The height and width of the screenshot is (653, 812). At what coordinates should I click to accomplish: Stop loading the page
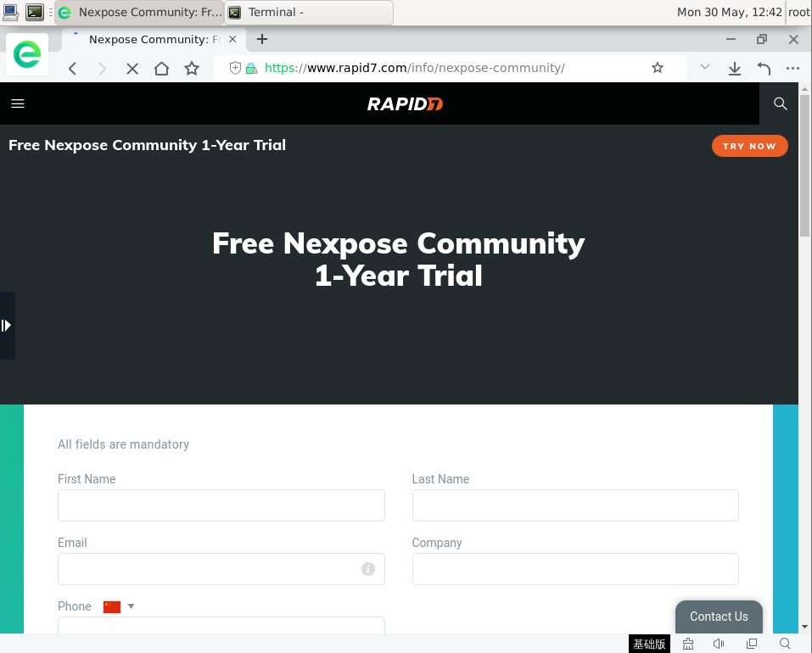(x=132, y=69)
